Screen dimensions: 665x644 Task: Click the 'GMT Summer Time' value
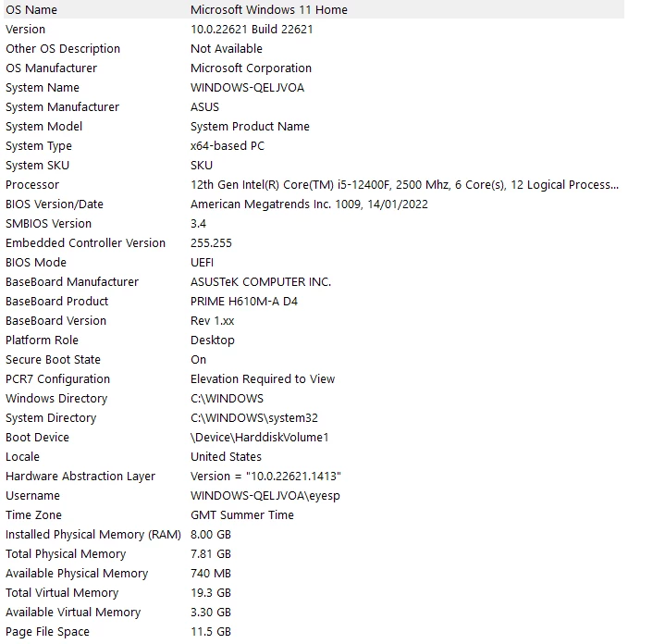pos(242,515)
